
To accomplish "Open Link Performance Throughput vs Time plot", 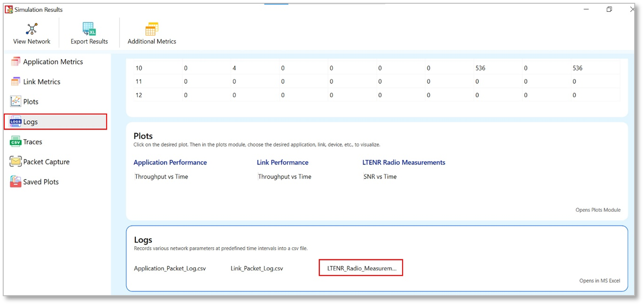I will click(284, 177).
